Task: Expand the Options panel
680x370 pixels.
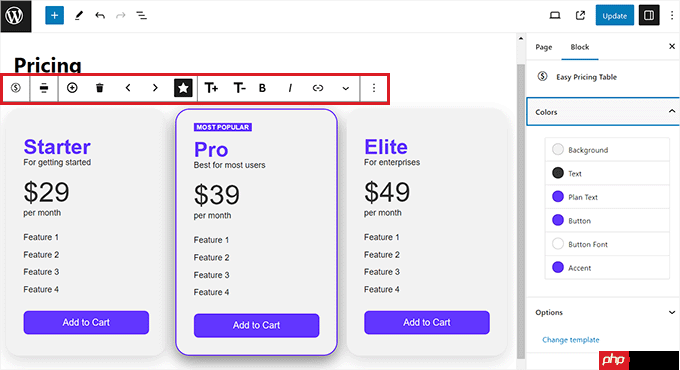Action: coord(672,312)
